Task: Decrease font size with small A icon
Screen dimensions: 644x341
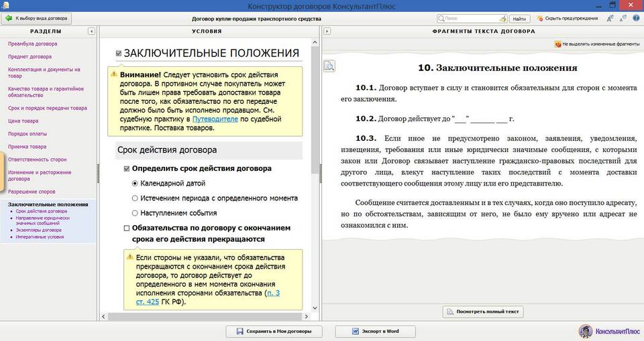Action: tap(623, 18)
